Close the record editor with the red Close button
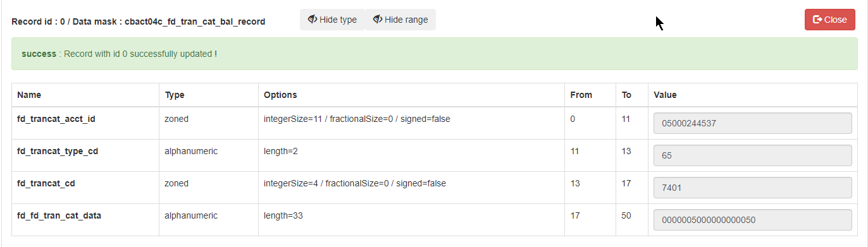This screenshot has width=868, height=247. [830, 20]
